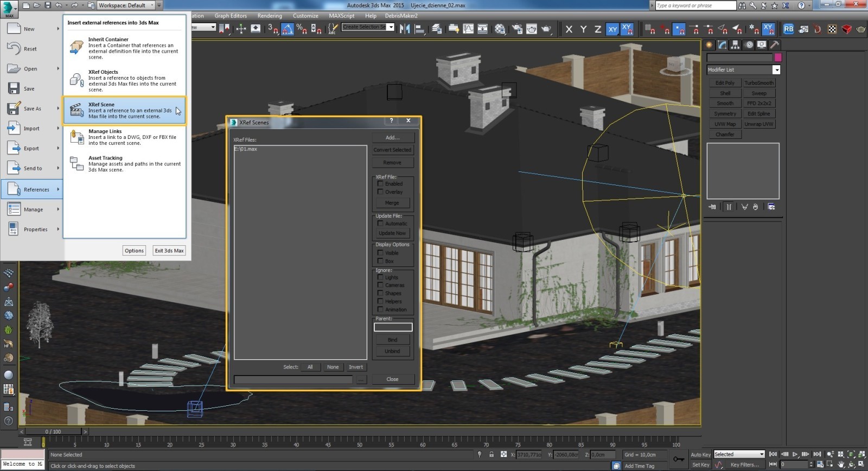Screen dimensions: 868x471
Task: Click the Mirror tool icon in toolbar
Action: tap(405, 29)
